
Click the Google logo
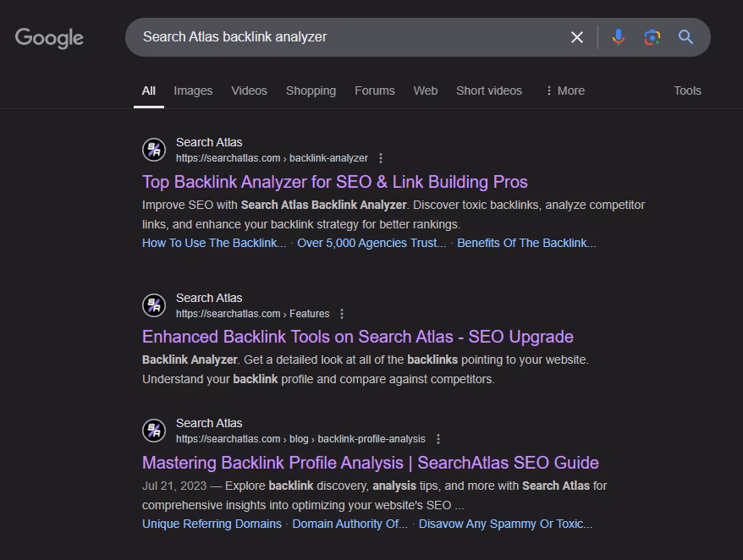(49, 38)
